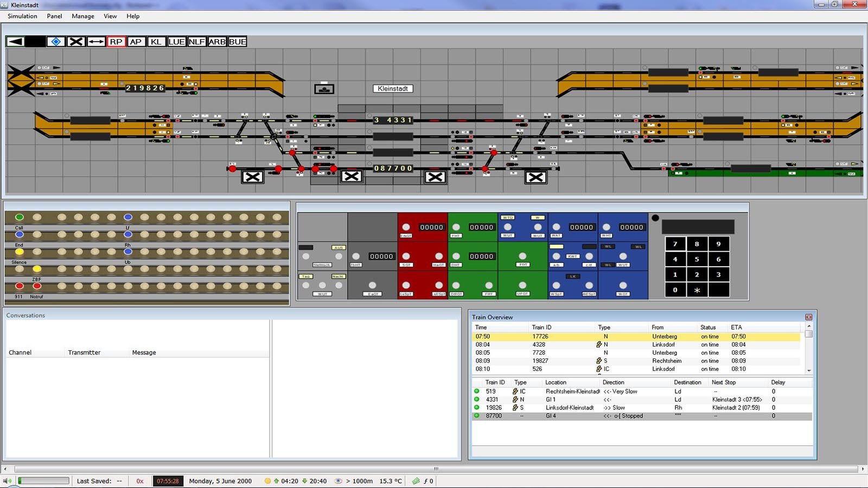Click the NLF toolbar button
Viewport: 868px width, 488px height.
point(196,42)
